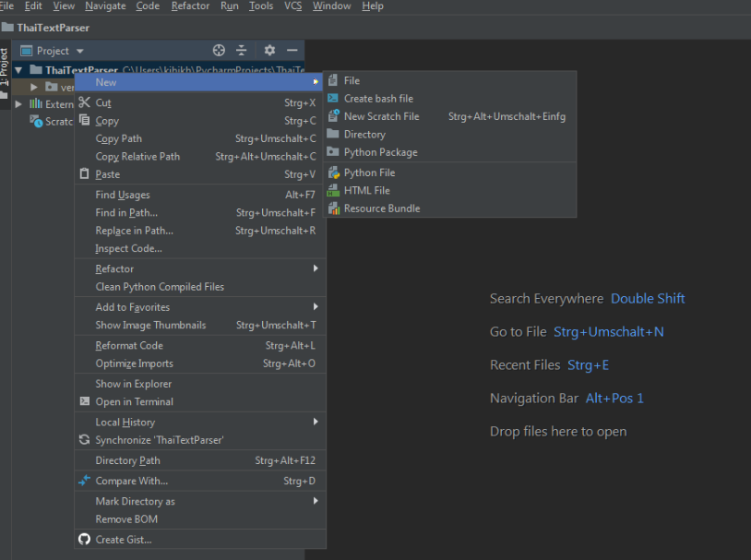The height and width of the screenshot is (560, 751).
Task: Collapse the ThaiTextParser root tree node
Action: coord(18,70)
